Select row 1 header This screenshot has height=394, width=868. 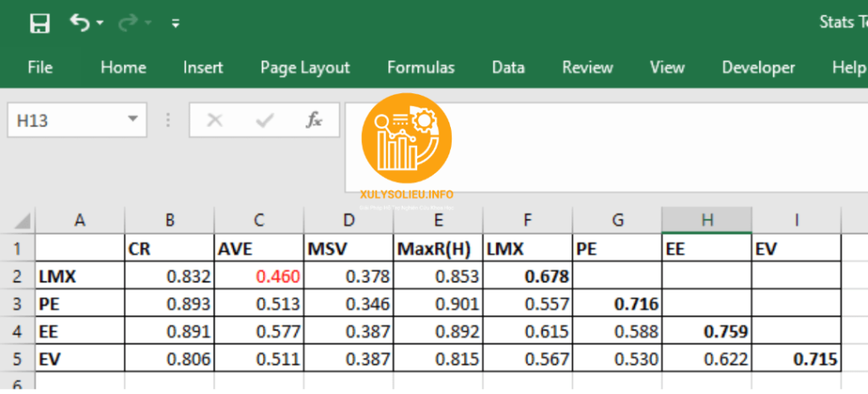click(x=18, y=248)
